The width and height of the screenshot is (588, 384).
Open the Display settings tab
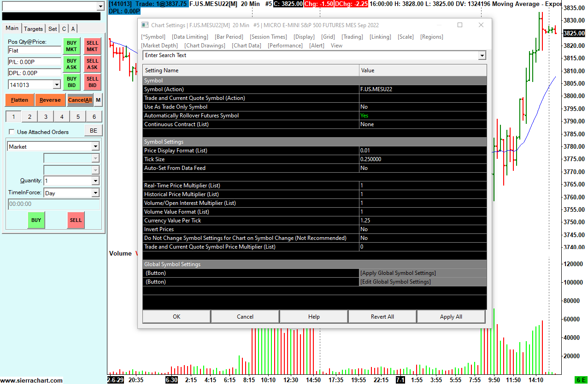point(304,37)
